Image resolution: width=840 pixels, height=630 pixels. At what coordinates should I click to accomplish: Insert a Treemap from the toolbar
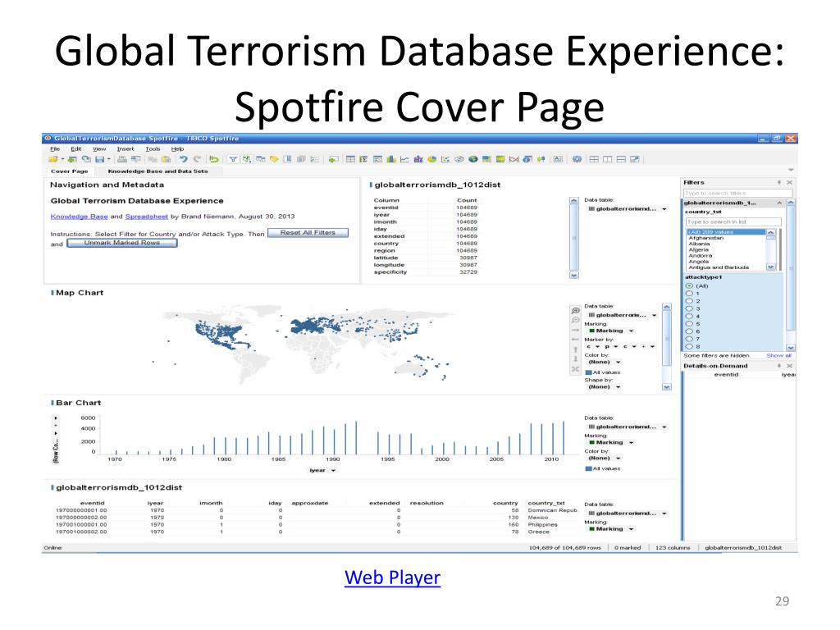pos(486,159)
